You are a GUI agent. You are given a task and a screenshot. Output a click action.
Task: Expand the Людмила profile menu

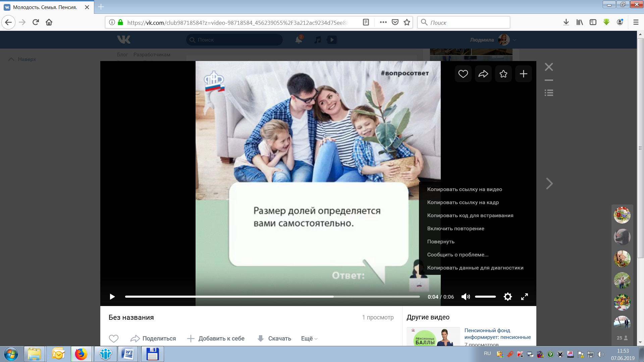click(x=493, y=40)
